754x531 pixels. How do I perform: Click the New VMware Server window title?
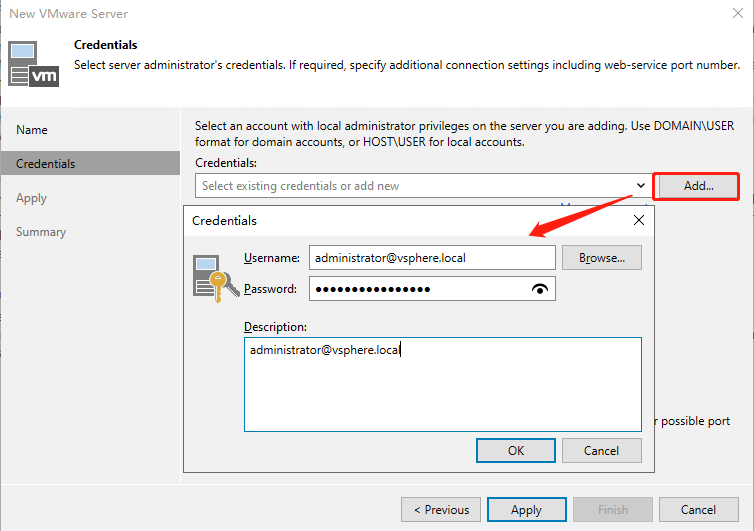[69, 14]
